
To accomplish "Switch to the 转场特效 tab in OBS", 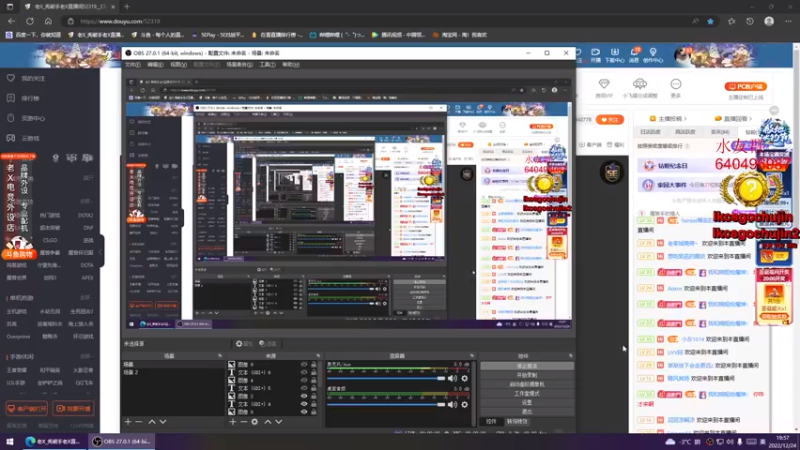I will [x=517, y=421].
